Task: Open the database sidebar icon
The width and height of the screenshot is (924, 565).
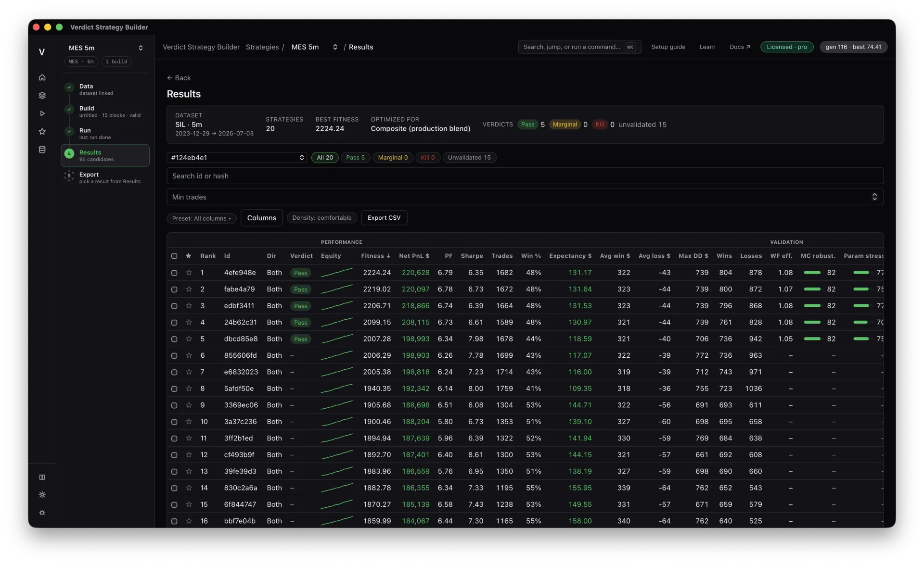Action: click(42, 150)
